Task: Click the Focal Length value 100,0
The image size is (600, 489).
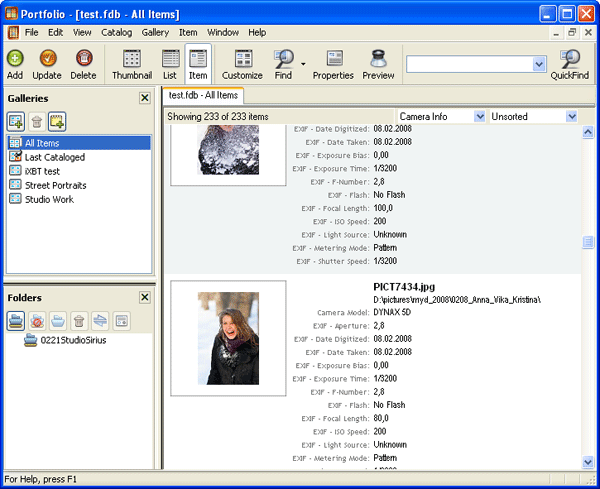Action: 383,208
